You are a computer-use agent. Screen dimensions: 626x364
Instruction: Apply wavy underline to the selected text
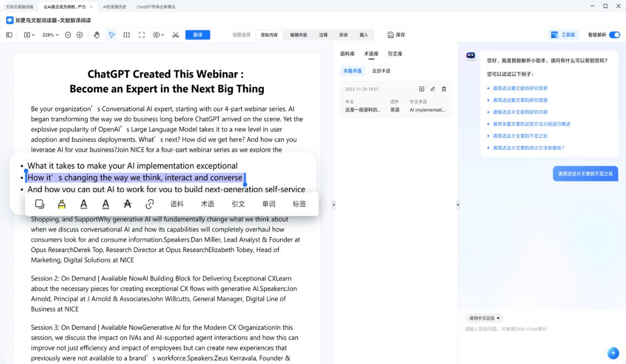pyautogui.click(x=105, y=204)
